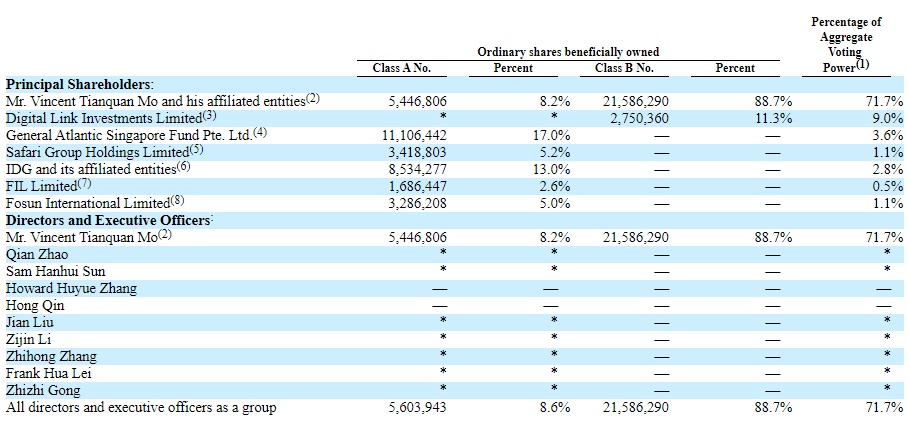
Task: Select the 11.3% Digital Link percent
Action: click(775, 118)
